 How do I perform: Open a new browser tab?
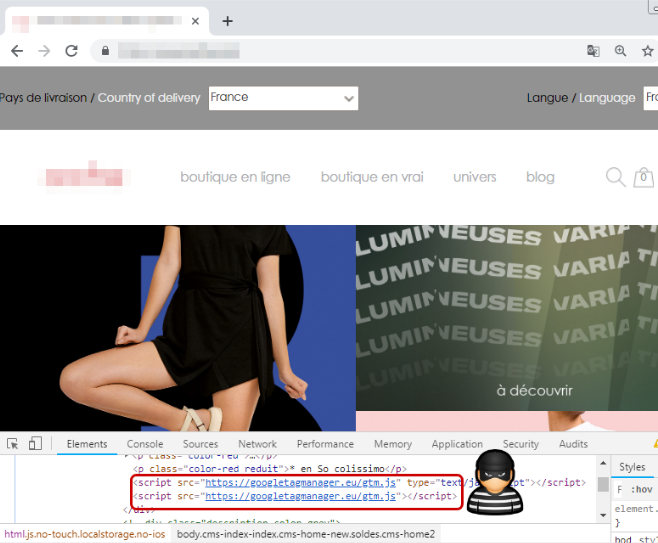[x=227, y=21]
